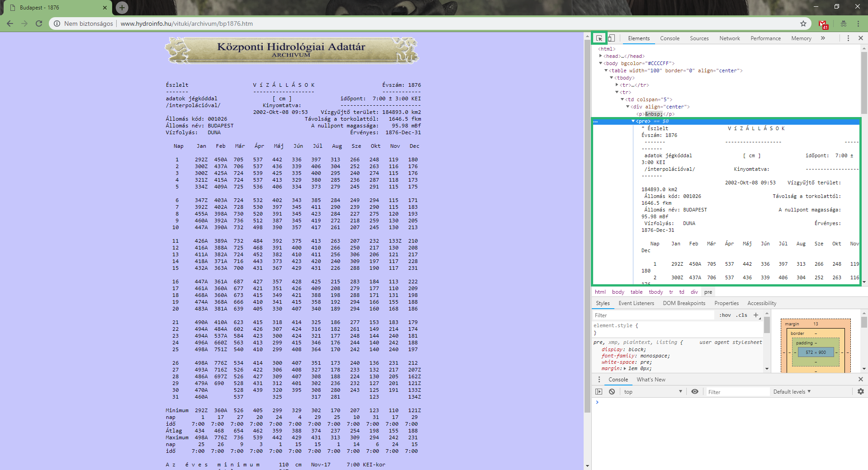Open the Chrome main menu
Viewport: 868px width, 470px height.
click(858, 23)
